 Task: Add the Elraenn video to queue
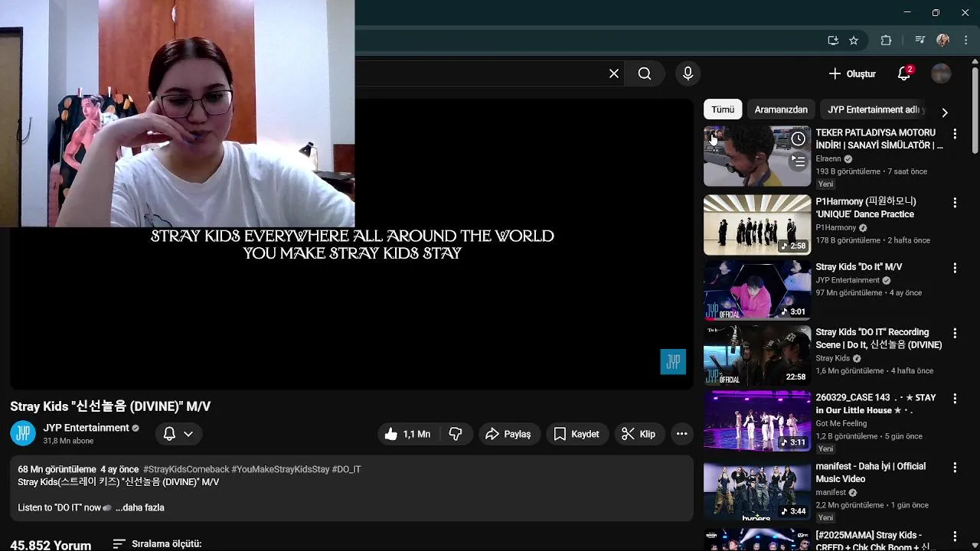click(799, 161)
